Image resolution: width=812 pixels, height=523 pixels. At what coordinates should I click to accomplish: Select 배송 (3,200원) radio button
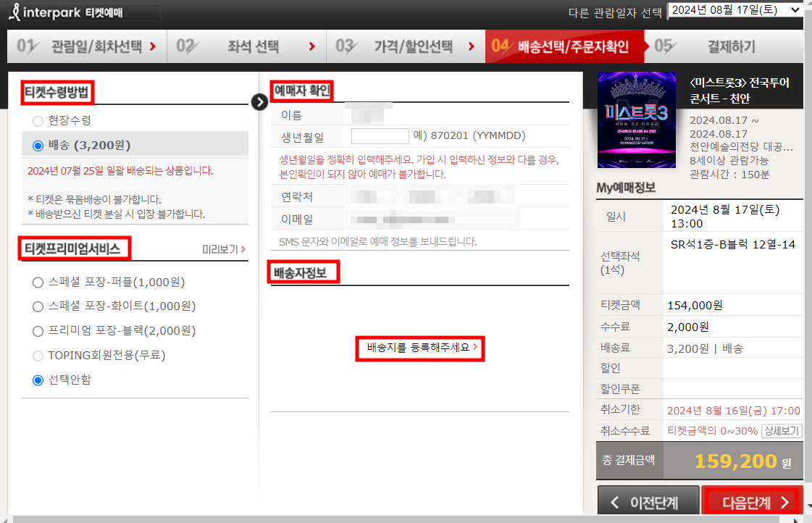pos(38,146)
